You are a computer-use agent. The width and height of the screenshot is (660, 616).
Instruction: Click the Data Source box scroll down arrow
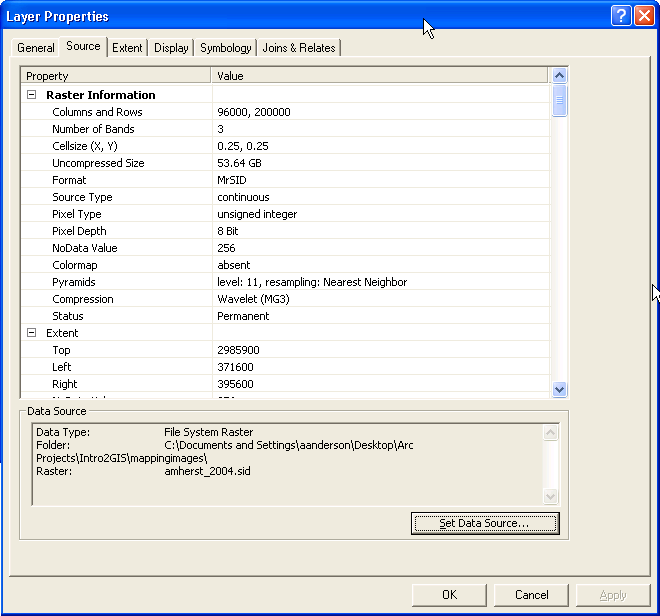click(x=551, y=496)
